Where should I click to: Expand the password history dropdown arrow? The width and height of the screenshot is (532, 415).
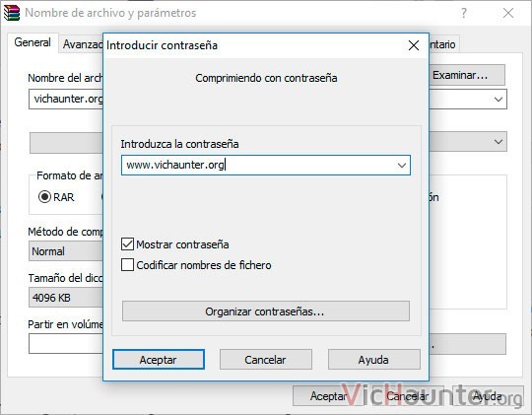pyautogui.click(x=402, y=166)
